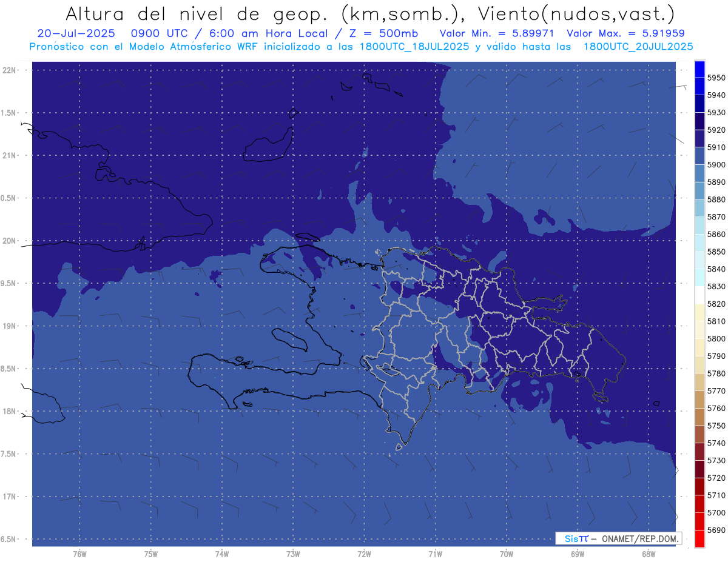
Task: Click the '5820' colorbar value
Action: tap(716, 304)
